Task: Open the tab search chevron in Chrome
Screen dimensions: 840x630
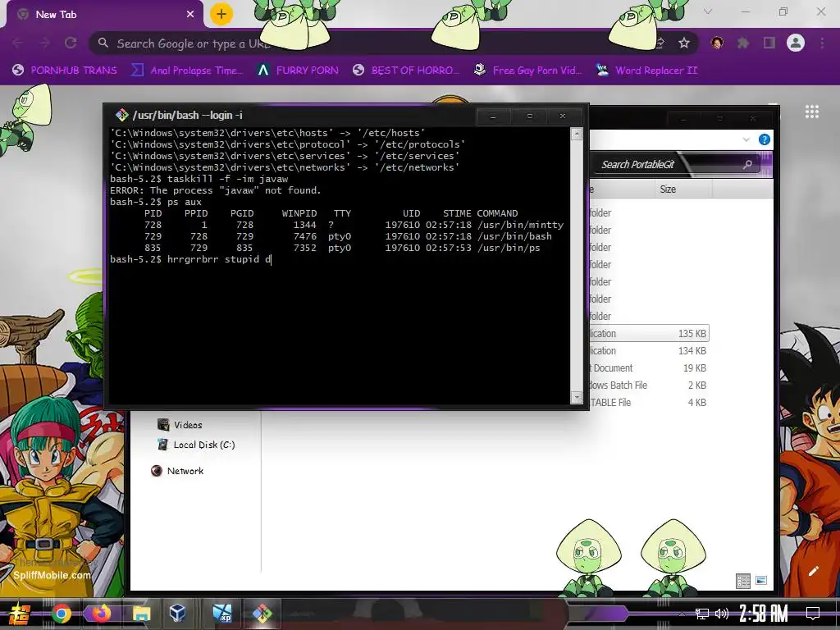Action: (x=708, y=11)
